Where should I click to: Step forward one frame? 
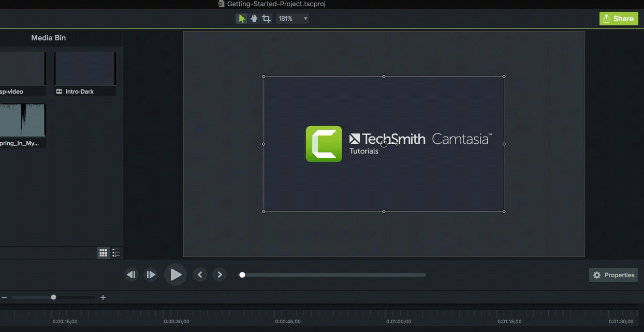(x=151, y=275)
